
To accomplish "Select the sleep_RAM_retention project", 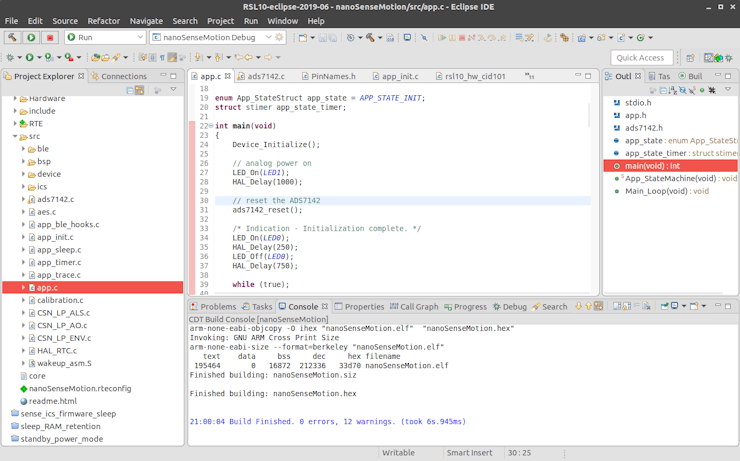I will coord(61,426).
